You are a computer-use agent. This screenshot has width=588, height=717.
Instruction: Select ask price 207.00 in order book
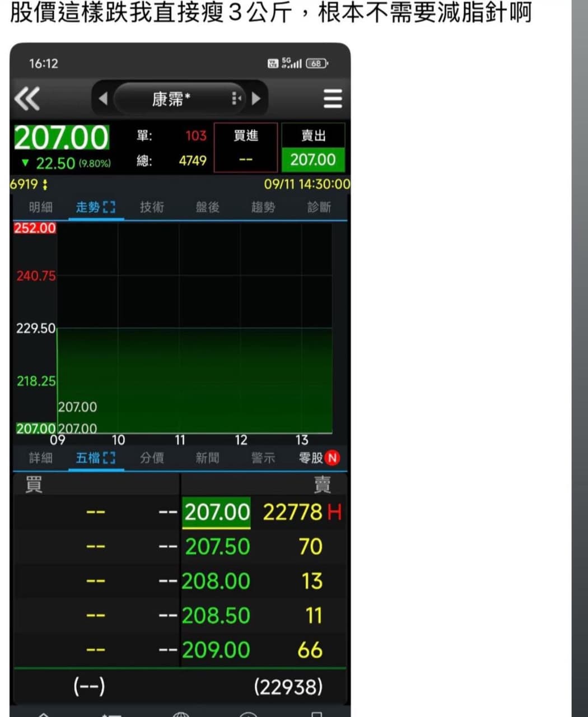point(217,512)
